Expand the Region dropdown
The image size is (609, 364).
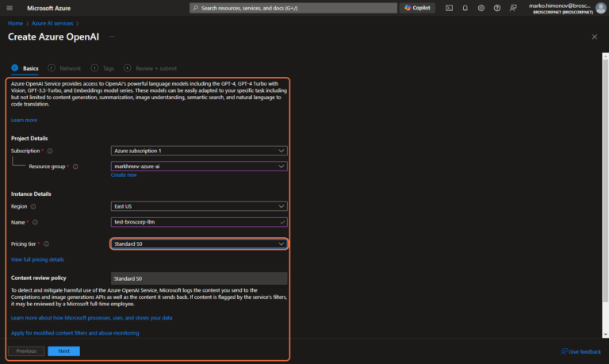click(x=199, y=206)
